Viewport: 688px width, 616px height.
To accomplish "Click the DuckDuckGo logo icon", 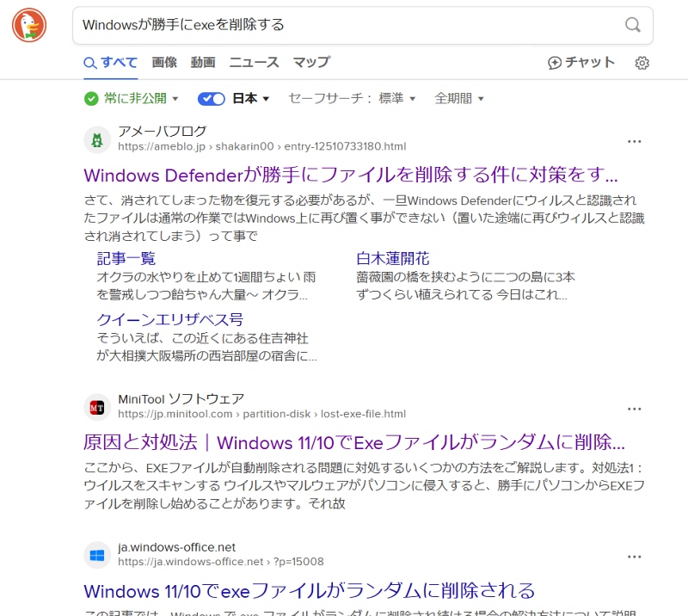I will point(29,25).
